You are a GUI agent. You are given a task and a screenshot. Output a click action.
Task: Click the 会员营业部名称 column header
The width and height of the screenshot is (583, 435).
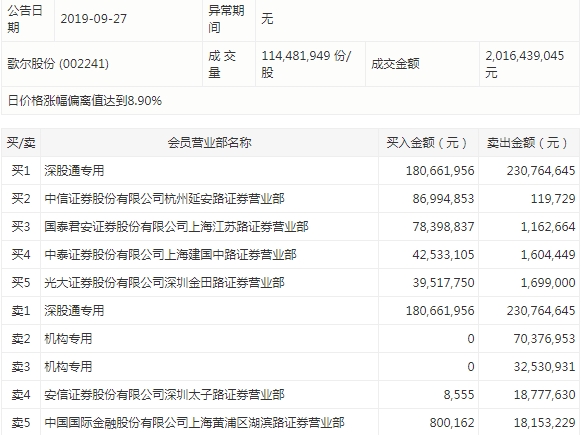pos(209,142)
